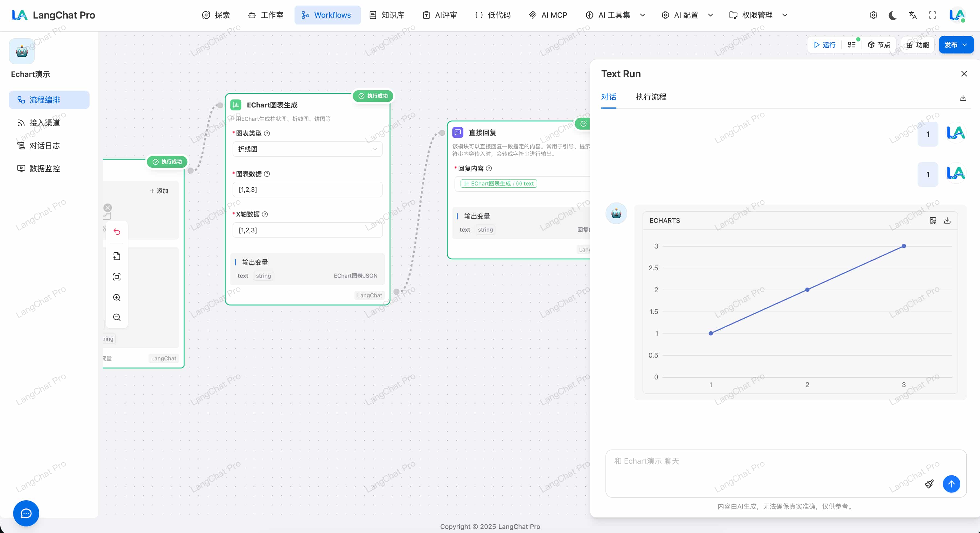Open the 知识库 menu item
980x533 pixels.
(387, 15)
